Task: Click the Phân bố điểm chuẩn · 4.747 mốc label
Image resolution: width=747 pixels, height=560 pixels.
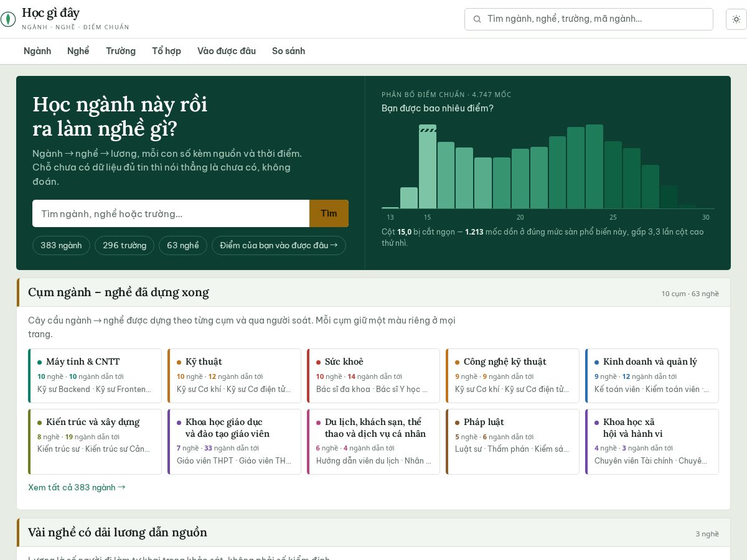Action: (446, 95)
